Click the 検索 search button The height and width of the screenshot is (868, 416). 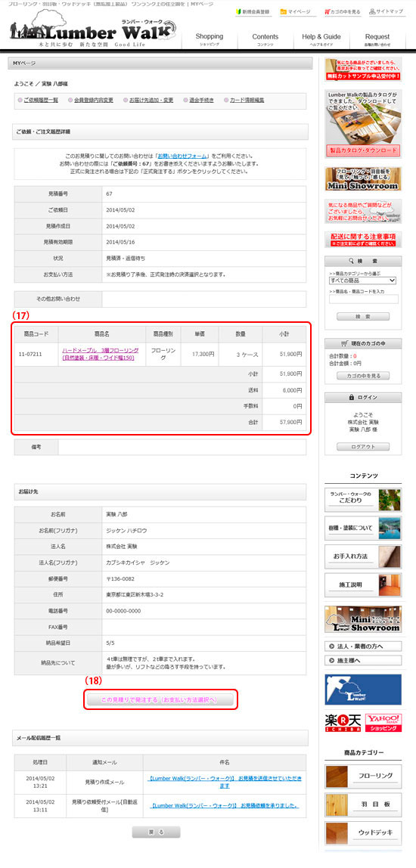[363, 317]
